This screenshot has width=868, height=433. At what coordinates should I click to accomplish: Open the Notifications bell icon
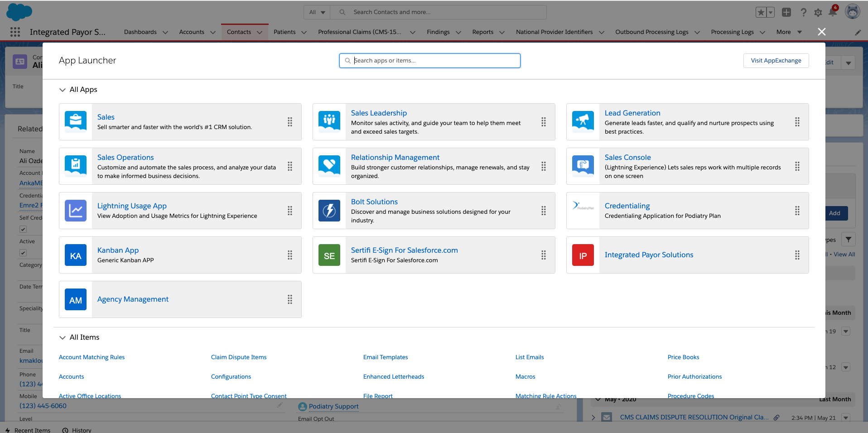(x=833, y=12)
